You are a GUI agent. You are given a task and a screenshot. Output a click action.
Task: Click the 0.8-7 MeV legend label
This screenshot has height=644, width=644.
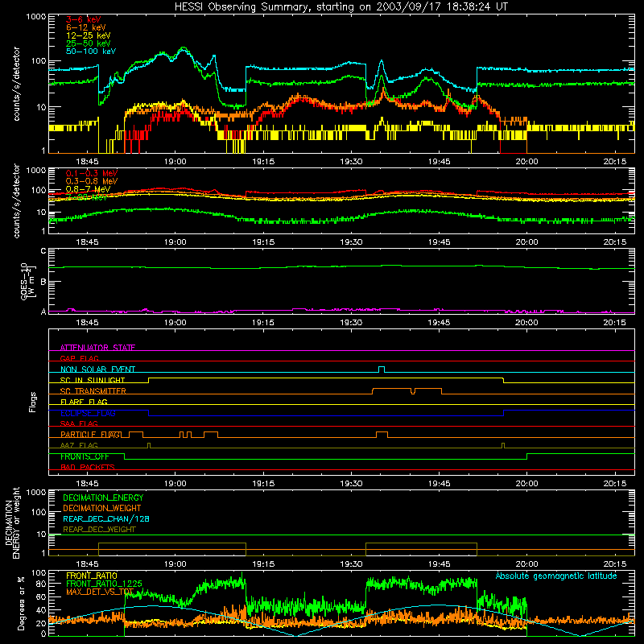(88, 189)
